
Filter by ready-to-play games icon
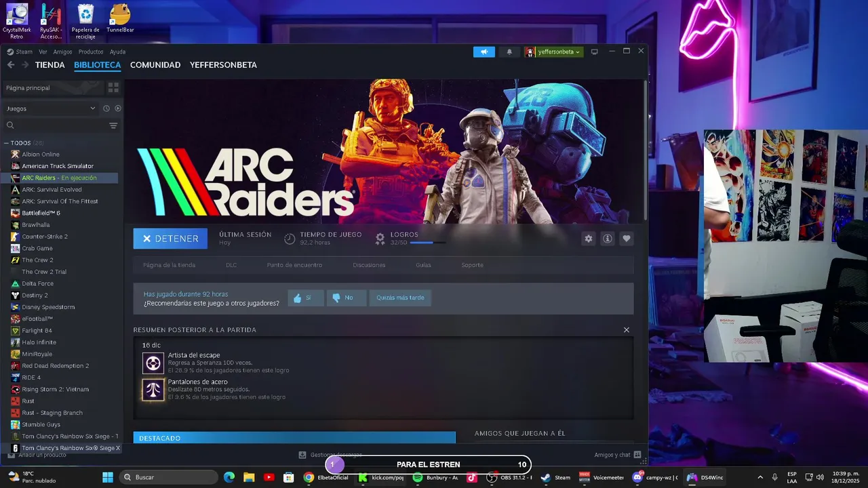pos(118,108)
